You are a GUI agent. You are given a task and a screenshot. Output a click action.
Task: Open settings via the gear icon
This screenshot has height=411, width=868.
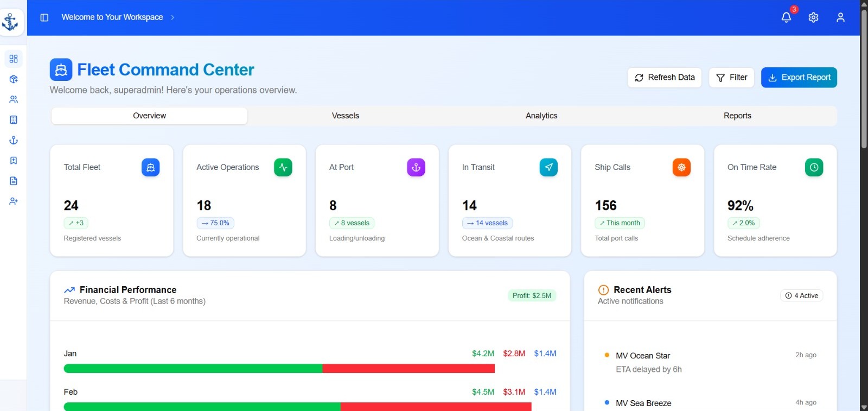(x=813, y=17)
